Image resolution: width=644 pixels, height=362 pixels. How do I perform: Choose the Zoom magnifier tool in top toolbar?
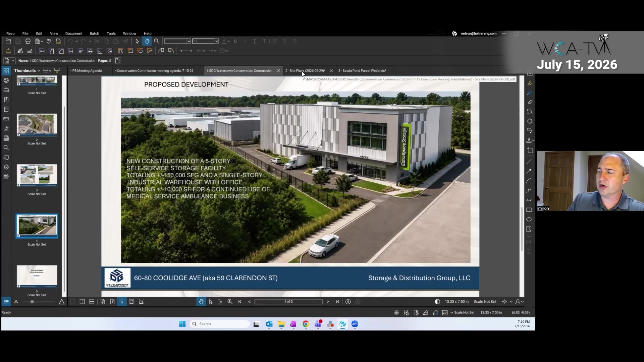pos(157,41)
